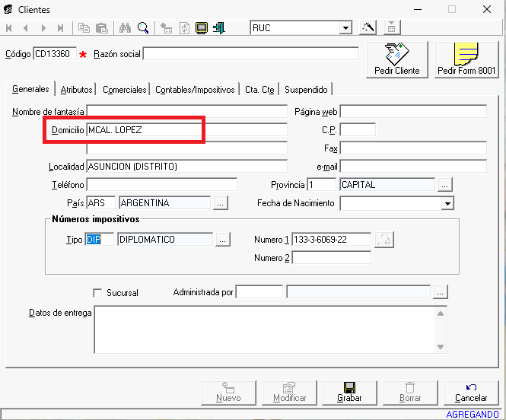
Task: Click the exit door toolbar icon
Action: [219, 28]
